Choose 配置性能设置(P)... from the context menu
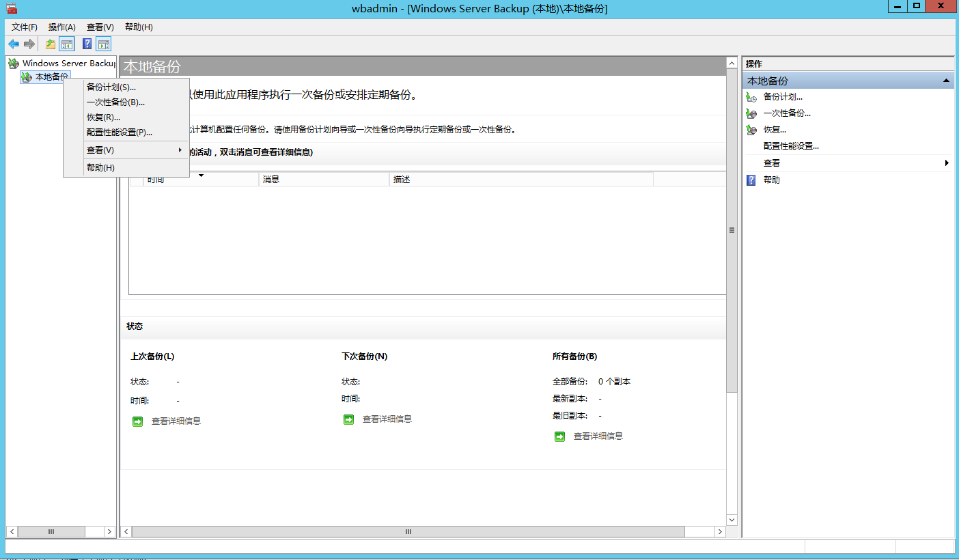959x560 pixels. tap(126, 132)
